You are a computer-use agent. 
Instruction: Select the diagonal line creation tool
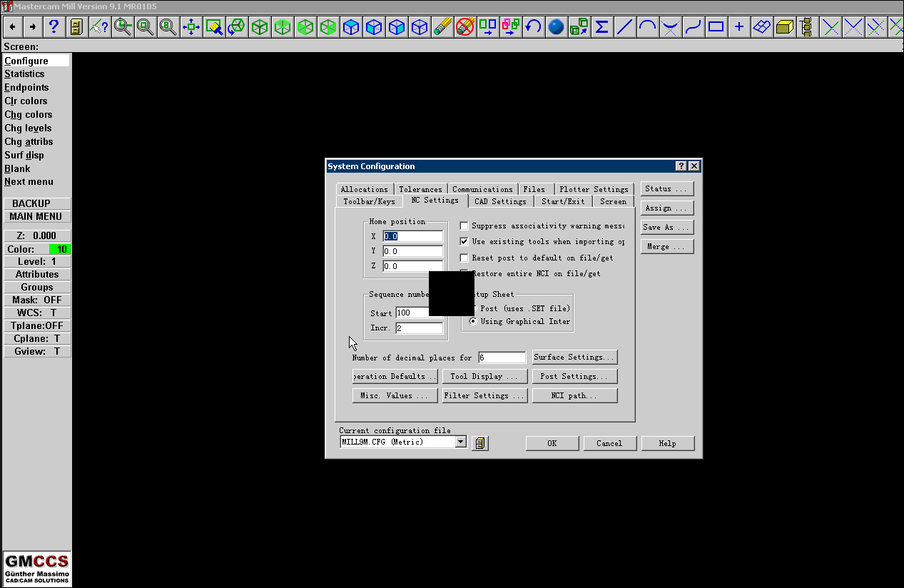[624, 27]
